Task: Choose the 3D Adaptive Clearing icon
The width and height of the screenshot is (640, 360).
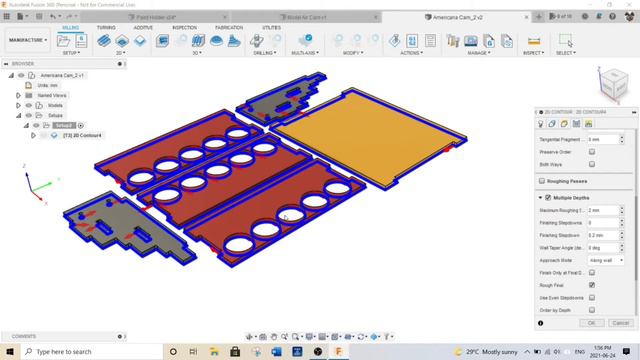Action: [162, 40]
